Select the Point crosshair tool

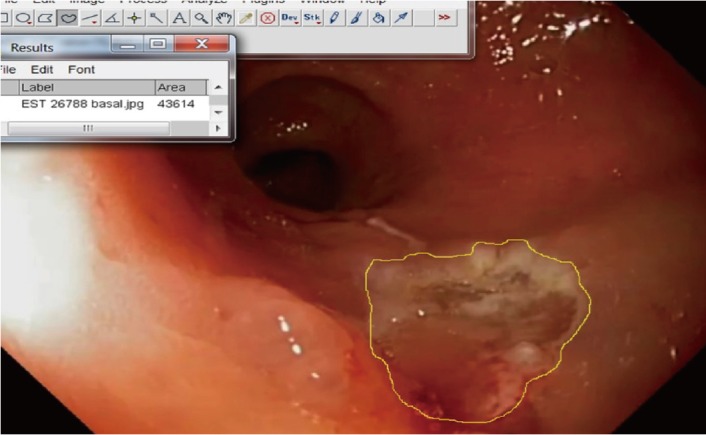[x=134, y=18]
